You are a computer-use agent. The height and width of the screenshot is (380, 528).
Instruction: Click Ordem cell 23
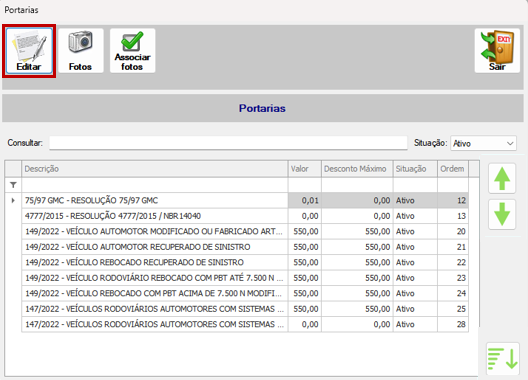pos(453,278)
